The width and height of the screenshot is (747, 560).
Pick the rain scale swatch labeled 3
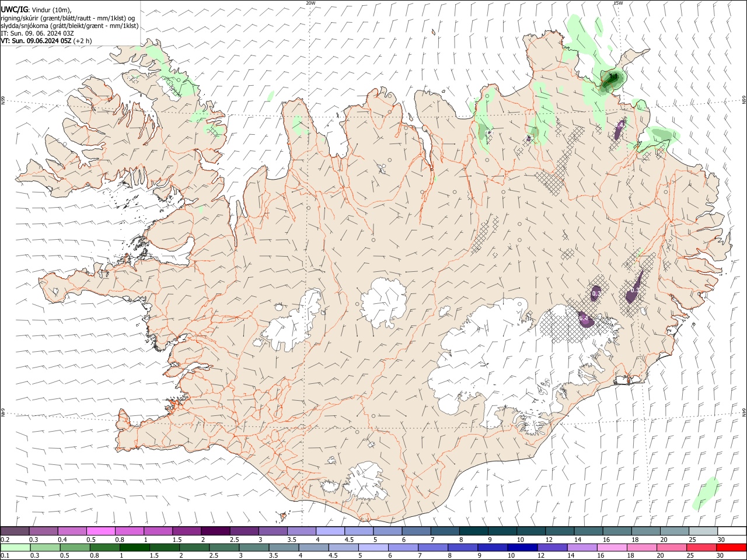point(253,548)
